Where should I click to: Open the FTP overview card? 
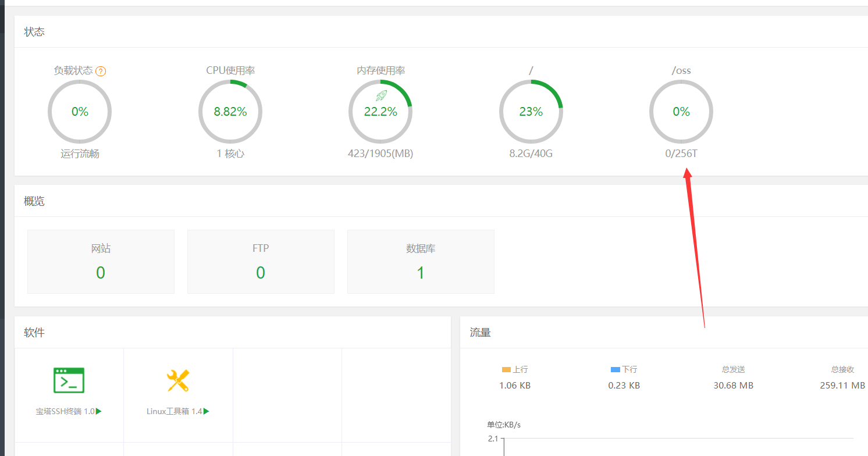(261, 262)
